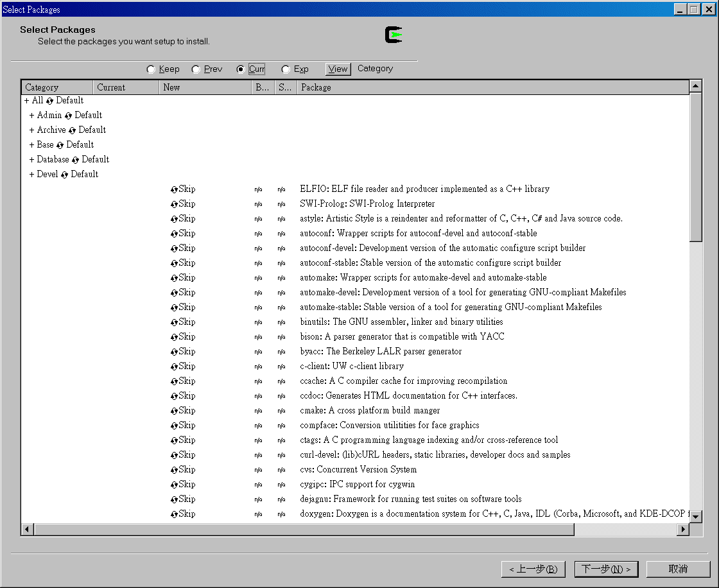Screen dimensions: 719x588
Task: Click cycle icon in automake-devel row
Action: click(x=174, y=293)
